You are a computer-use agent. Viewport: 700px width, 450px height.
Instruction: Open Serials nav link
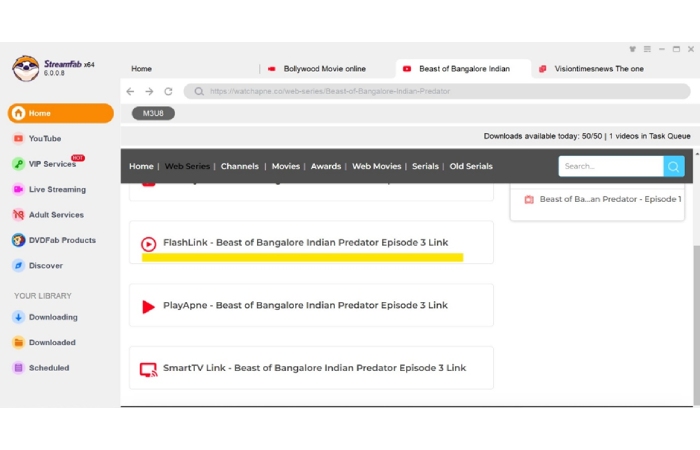pos(425,167)
